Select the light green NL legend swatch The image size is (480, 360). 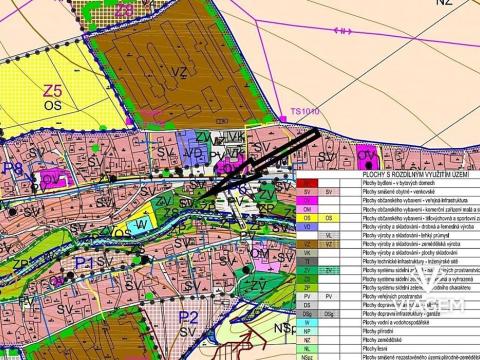[307, 349]
